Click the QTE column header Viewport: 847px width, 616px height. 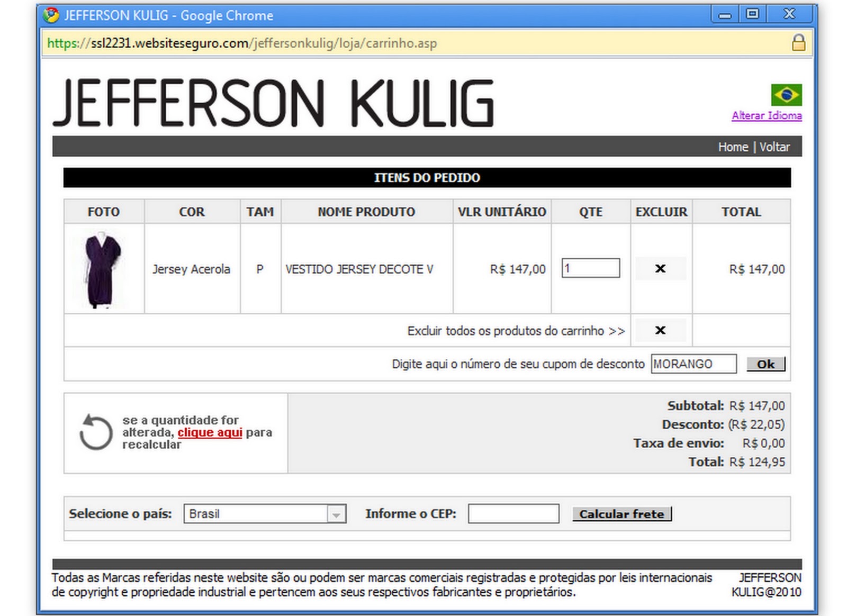coord(591,212)
